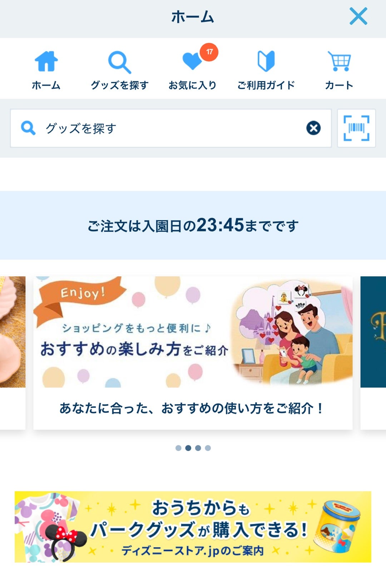This screenshot has height=588, width=386.
Task: Select first carousel page dot
Action: [x=178, y=448]
